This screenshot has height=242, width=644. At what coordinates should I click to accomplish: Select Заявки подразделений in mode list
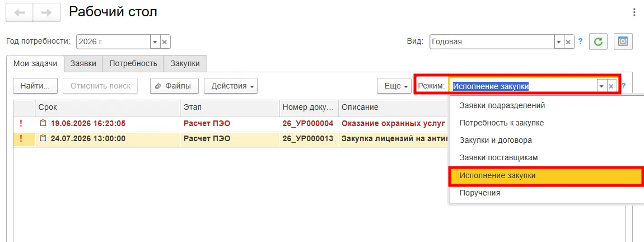click(547, 105)
